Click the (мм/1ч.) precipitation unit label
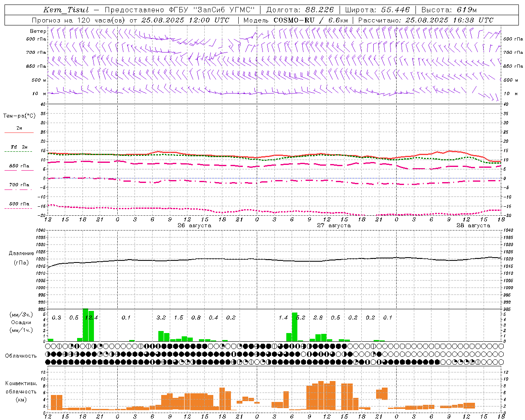The height and width of the screenshot is (420, 525). tap(21, 330)
